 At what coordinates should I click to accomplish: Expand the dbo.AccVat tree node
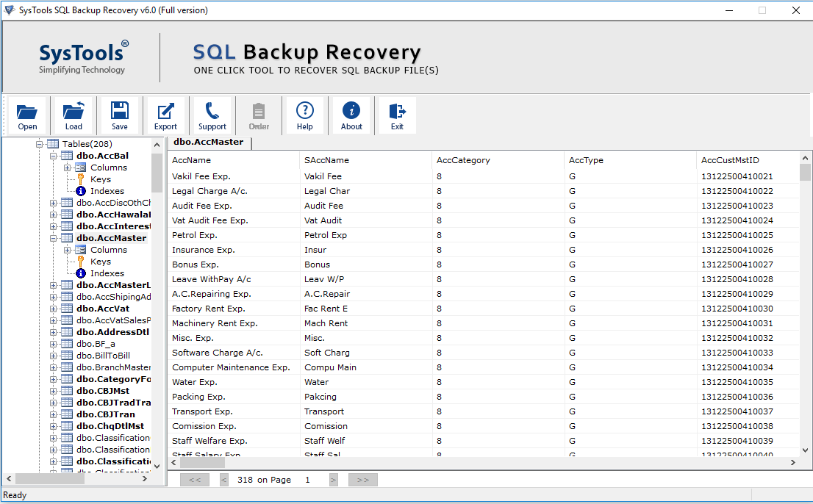pyautogui.click(x=54, y=309)
